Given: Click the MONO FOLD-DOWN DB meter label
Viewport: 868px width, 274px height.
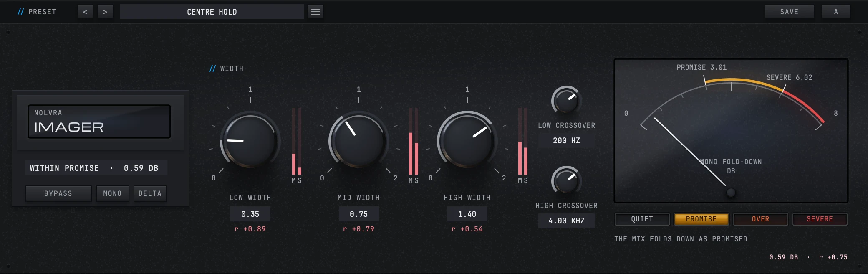Looking at the screenshot, I should [731, 166].
